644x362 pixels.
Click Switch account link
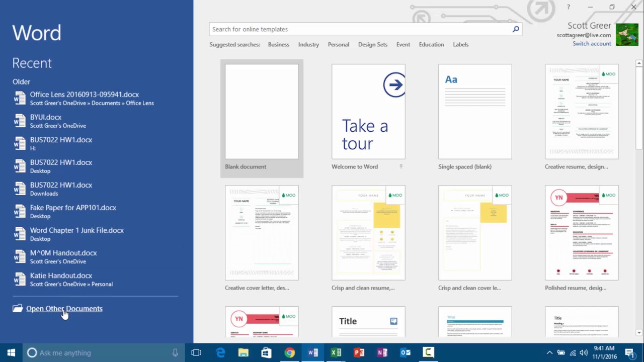(x=592, y=44)
